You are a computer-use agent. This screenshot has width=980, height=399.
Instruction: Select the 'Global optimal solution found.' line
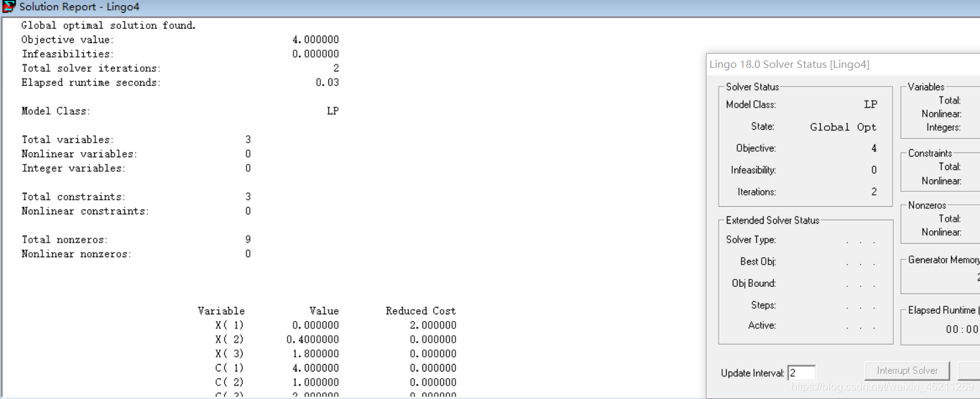tap(109, 26)
